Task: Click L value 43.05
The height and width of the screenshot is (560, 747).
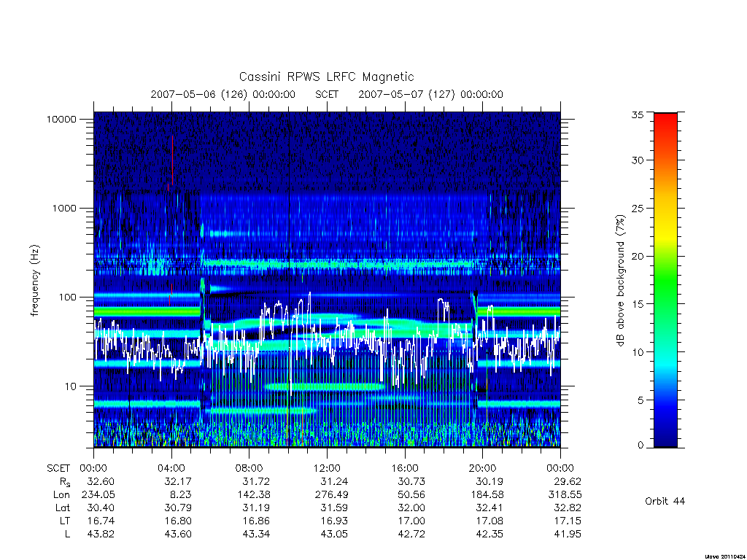Action: pyautogui.click(x=334, y=534)
